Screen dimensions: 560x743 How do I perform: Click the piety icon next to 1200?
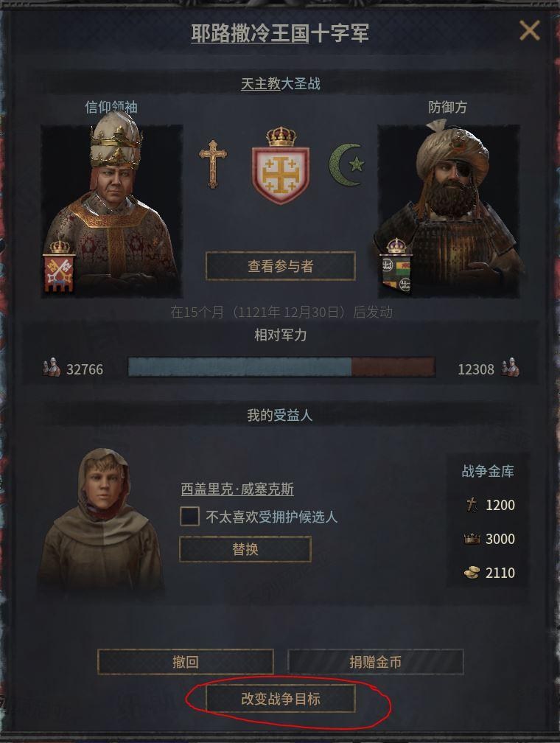coord(472,505)
